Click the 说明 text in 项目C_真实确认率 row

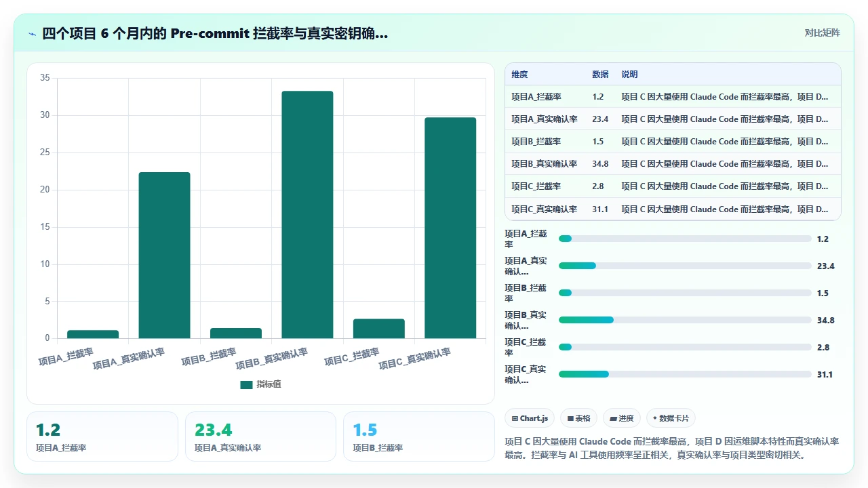click(725, 209)
